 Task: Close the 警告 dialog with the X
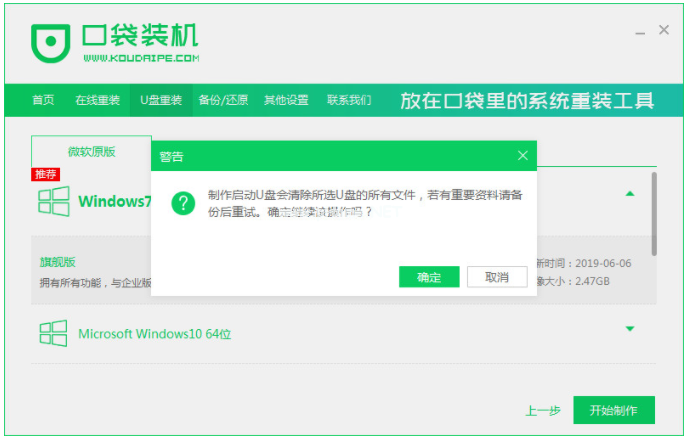click(522, 156)
